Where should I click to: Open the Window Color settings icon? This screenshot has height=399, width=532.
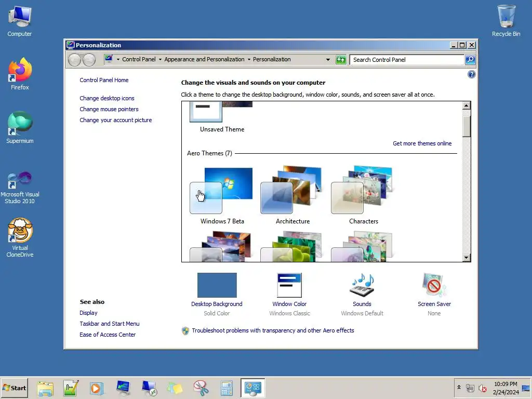(289, 285)
